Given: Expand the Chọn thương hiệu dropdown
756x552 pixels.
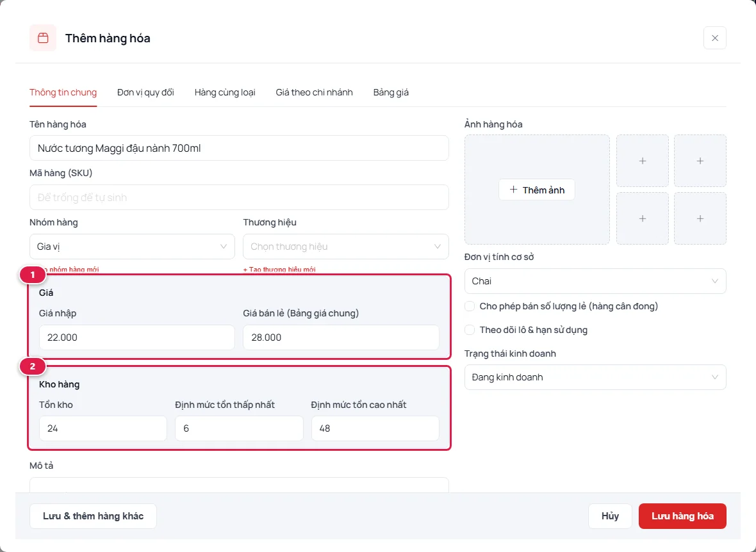Looking at the screenshot, I should pyautogui.click(x=346, y=247).
